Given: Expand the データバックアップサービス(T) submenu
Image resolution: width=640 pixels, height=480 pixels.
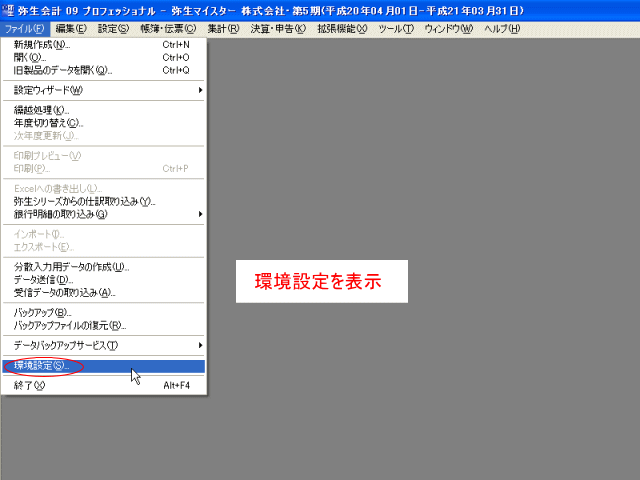Looking at the screenshot, I should [x=104, y=345].
